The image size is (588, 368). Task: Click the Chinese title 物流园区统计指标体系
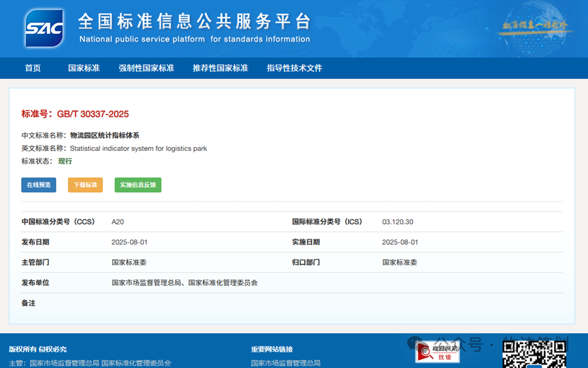pos(104,135)
